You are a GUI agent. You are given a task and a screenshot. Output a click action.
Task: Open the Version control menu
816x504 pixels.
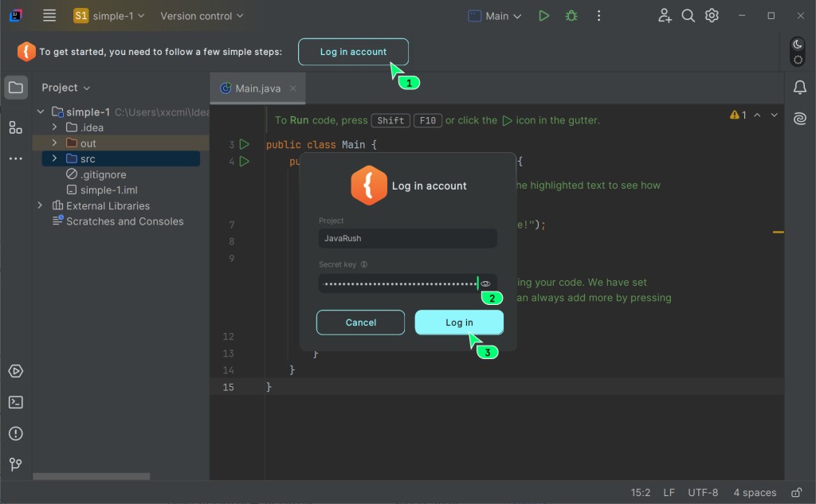point(202,16)
